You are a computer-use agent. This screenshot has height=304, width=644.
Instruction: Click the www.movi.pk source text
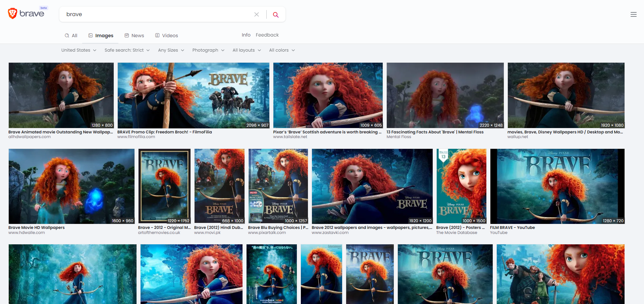(x=207, y=233)
